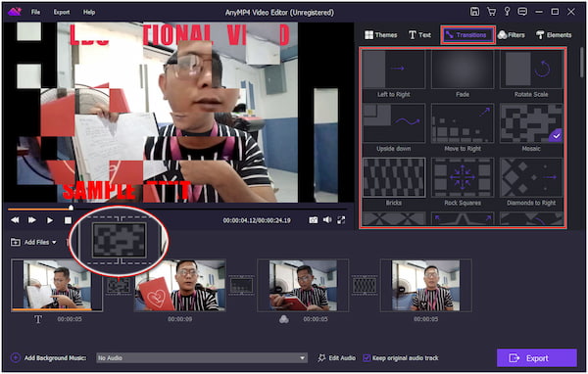The width and height of the screenshot is (588, 374).
Task: Open the File menu
Action: pos(35,12)
